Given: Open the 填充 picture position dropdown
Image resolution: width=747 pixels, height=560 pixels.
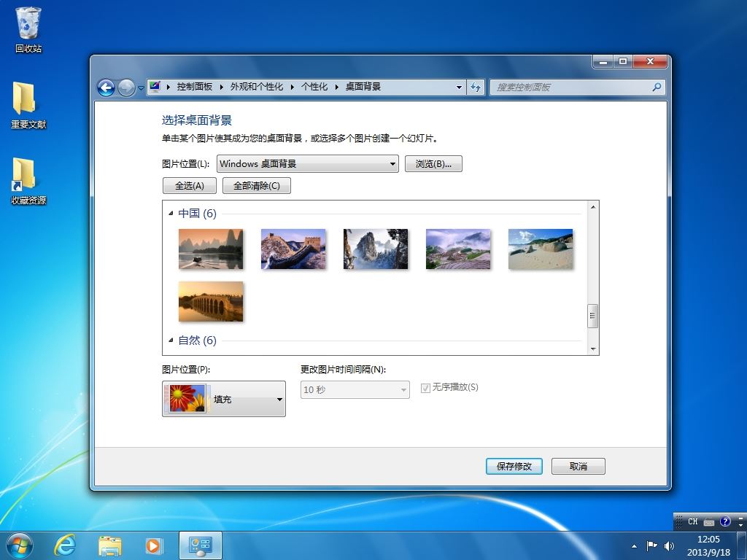Looking at the screenshot, I should (x=224, y=399).
